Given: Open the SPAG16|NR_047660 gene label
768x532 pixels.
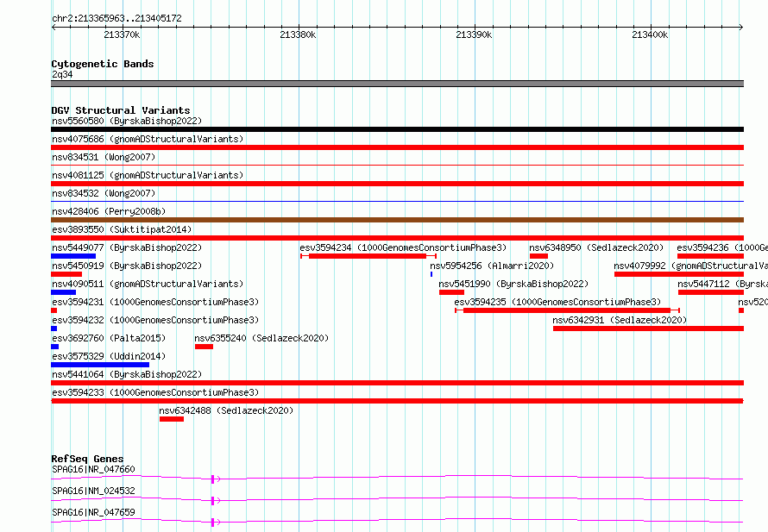Looking at the screenshot, I should point(93,469).
